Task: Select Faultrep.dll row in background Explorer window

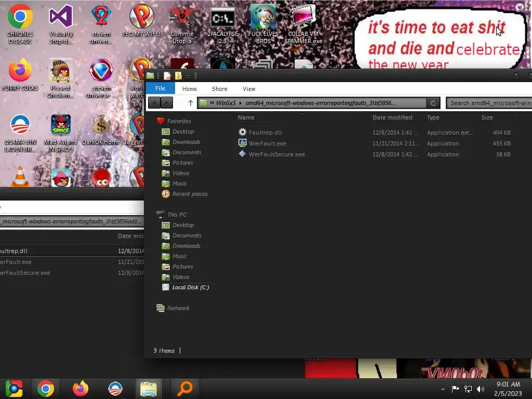Action: point(72,251)
